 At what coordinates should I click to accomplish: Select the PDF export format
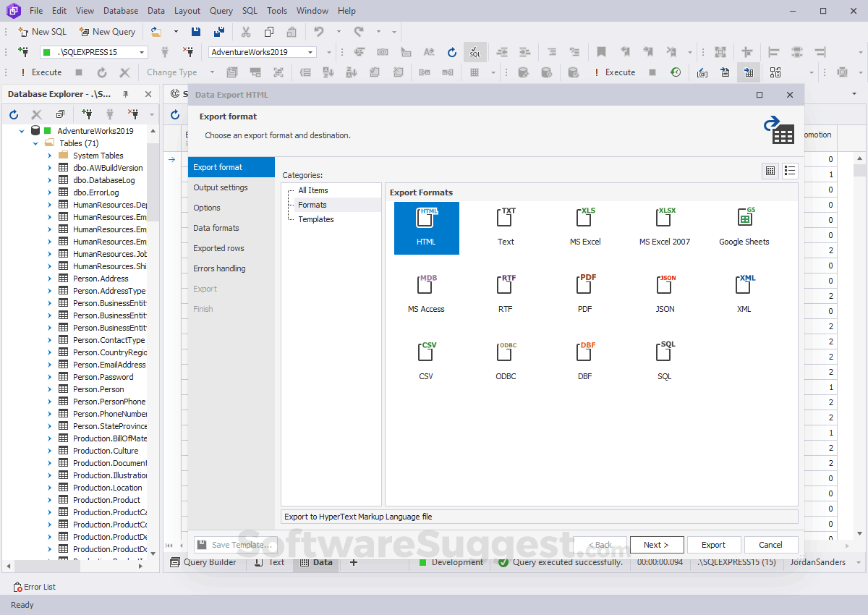click(584, 293)
